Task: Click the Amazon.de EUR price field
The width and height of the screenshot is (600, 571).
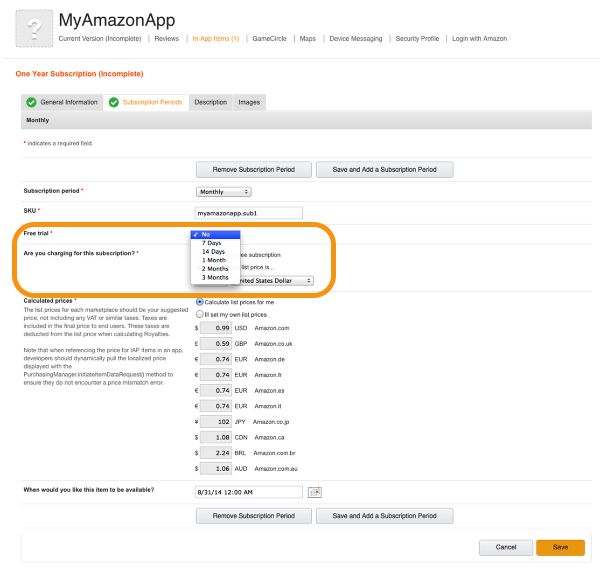Action: click(216, 359)
